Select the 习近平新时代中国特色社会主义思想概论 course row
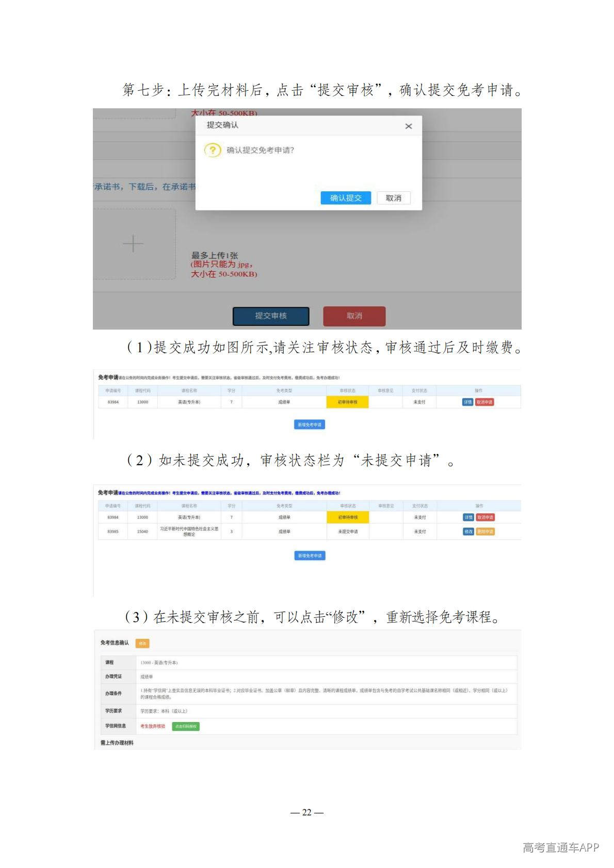Viewport: 614px width, 868px height. [x=189, y=531]
